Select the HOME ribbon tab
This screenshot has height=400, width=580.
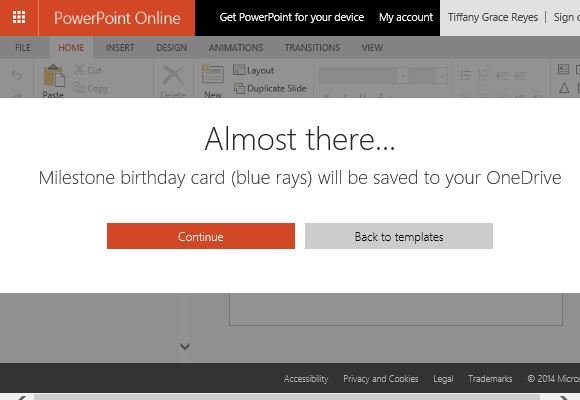(71, 48)
